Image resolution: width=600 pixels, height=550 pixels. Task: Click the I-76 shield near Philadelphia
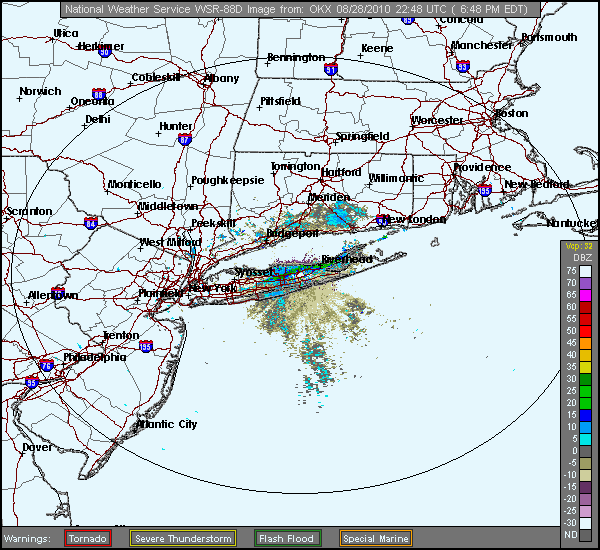46,365
